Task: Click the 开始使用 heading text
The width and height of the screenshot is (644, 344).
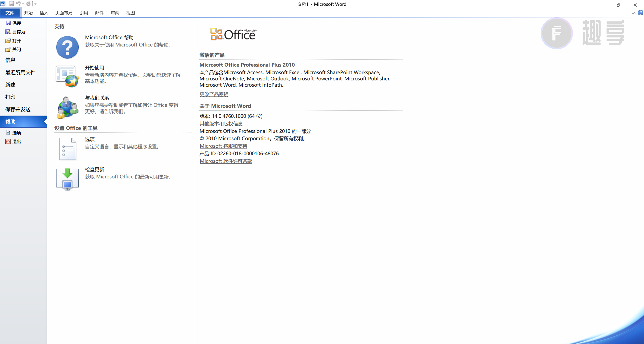Action: [95, 68]
